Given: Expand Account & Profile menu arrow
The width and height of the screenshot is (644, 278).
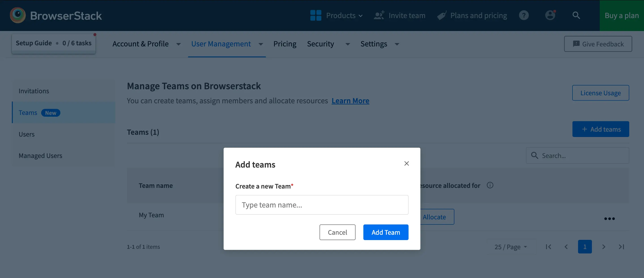Looking at the screenshot, I should (x=178, y=44).
